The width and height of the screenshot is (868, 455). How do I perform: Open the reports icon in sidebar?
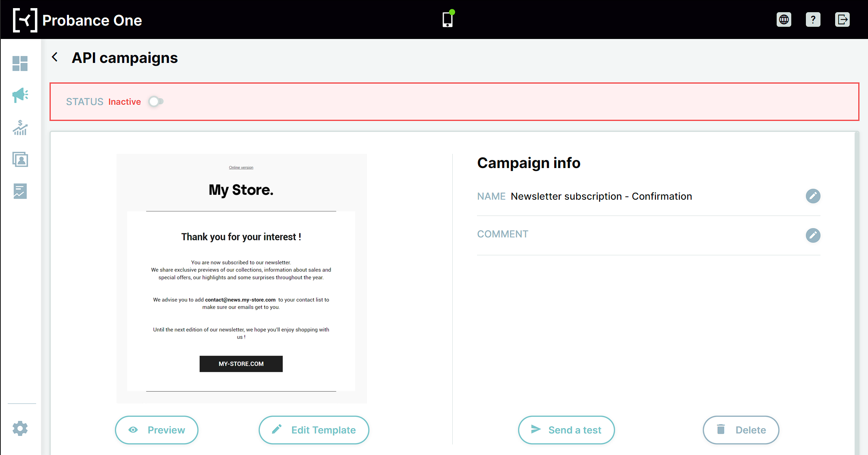(x=20, y=191)
